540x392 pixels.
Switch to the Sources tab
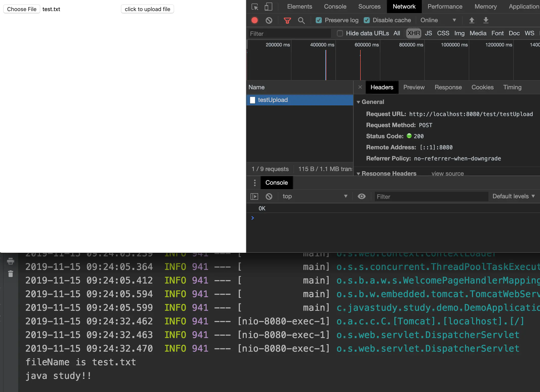369,7
